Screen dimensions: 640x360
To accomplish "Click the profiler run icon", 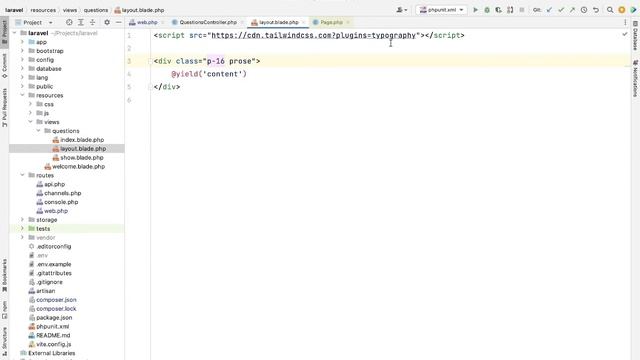I will click(x=510, y=10).
